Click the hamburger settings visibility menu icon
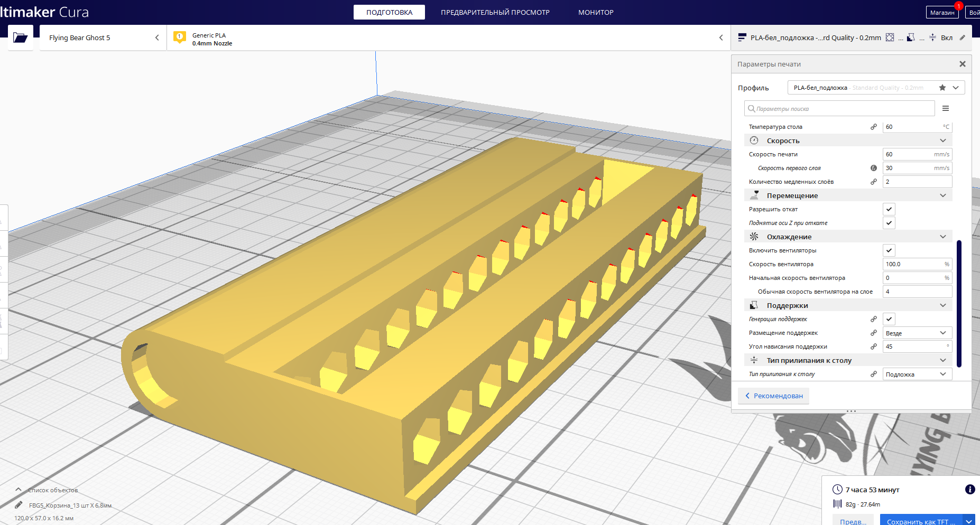The width and height of the screenshot is (980, 525). pos(946,108)
